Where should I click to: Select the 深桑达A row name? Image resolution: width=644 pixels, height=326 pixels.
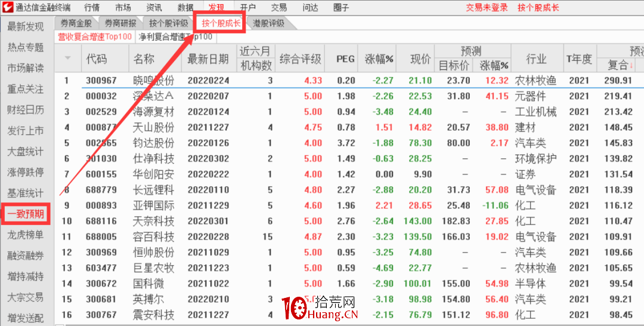coord(154,96)
